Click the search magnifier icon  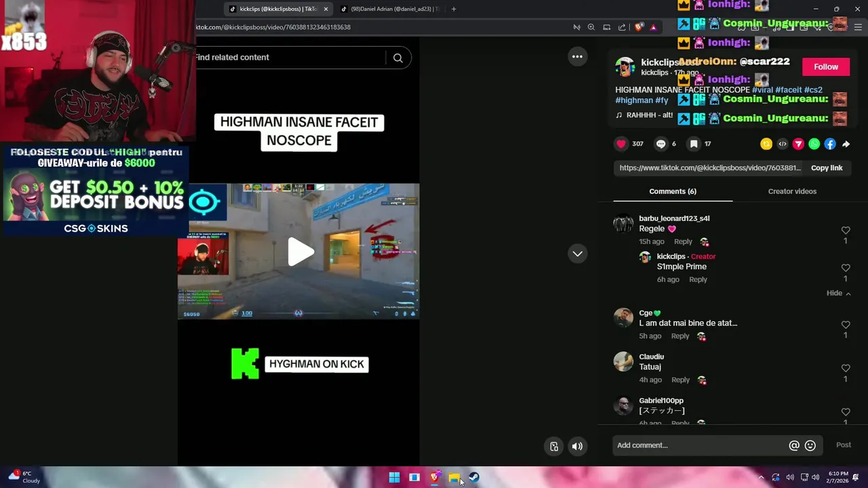click(x=398, y=58)
